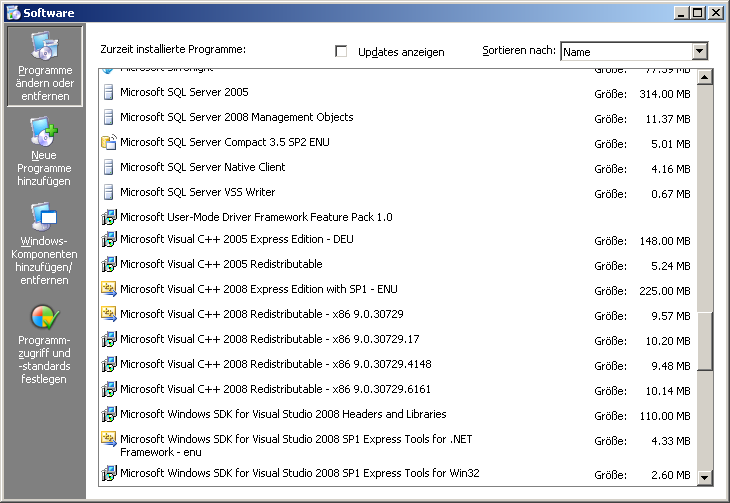
Task: Click icon of Visual C++ 2008 Express SP1
Action: [109, 290]
